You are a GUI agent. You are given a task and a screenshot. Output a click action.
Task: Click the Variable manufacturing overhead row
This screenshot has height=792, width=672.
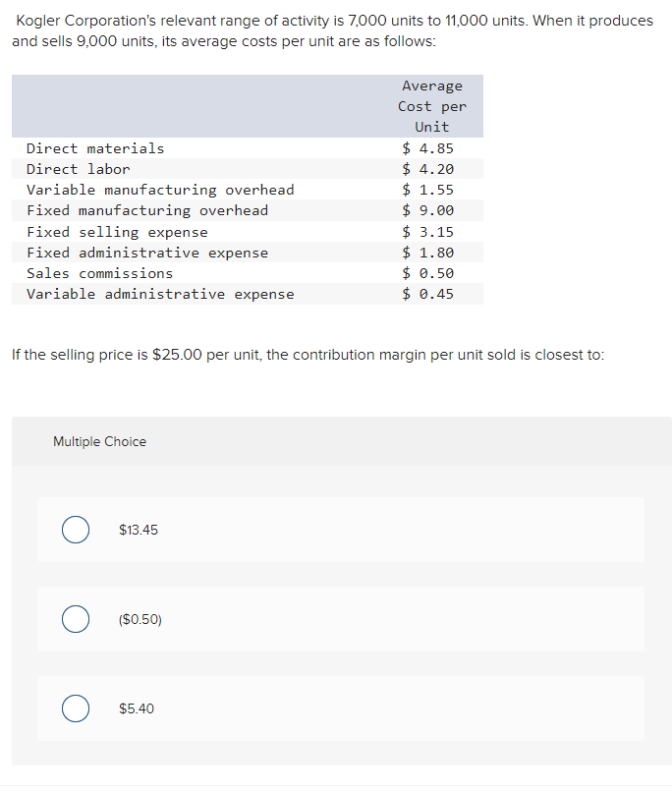(248, 190)
